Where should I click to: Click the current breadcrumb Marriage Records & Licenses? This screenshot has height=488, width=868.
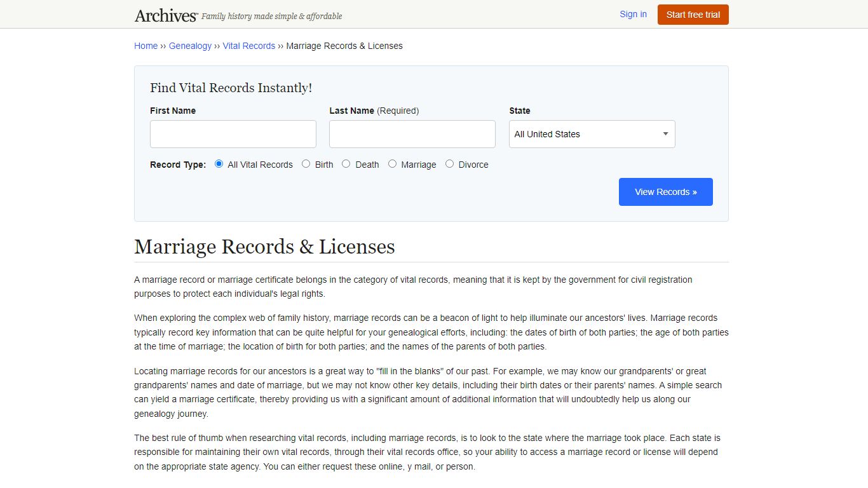344,46
